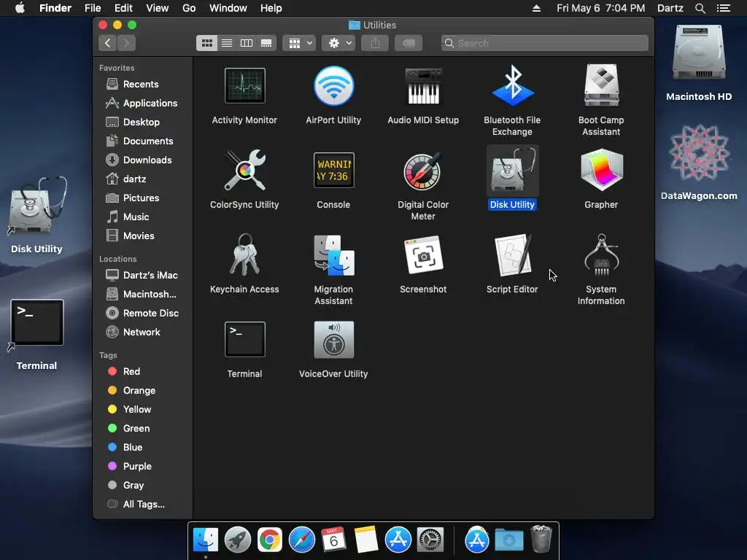747x560 pixels.
Task: Open Migration Assistant
Action: [x=333, y=255]
